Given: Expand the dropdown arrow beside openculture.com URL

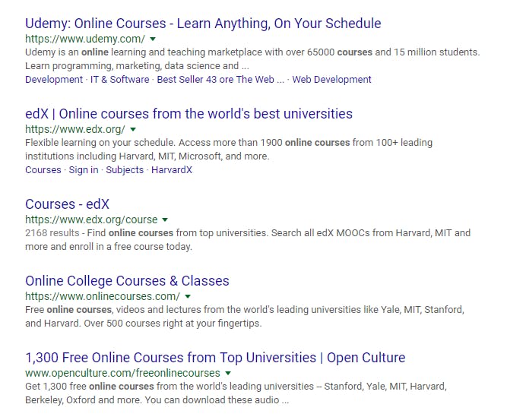Looking at the screenshot, I should pos(228,373).
